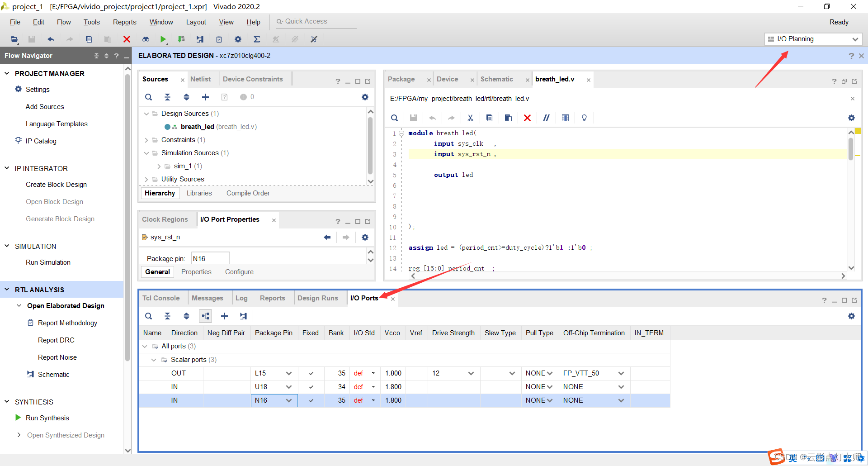Screen dimensions: 868x466
Task: Click the plus icon in I/O Ports toolbar
Action: pyautogui.click(x=224, y=316)
